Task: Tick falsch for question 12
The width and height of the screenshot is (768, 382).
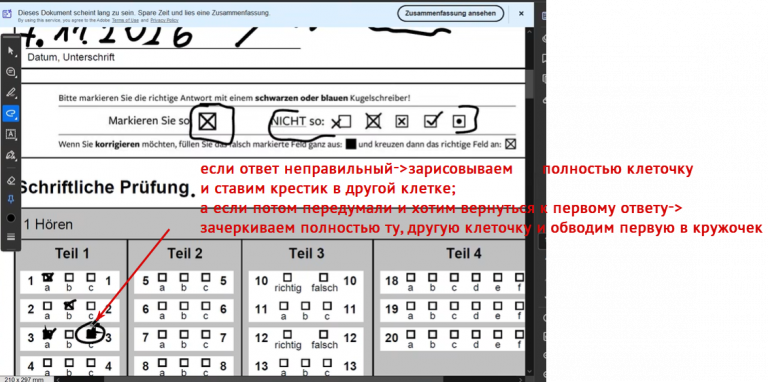Action: click(324, 334)
